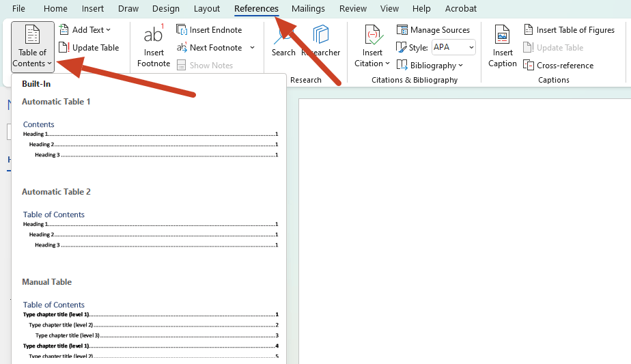Viewport: 631px width, 364px height.
Task: Open the Table of Contents dropdown button
Action: tap(33, 46)
